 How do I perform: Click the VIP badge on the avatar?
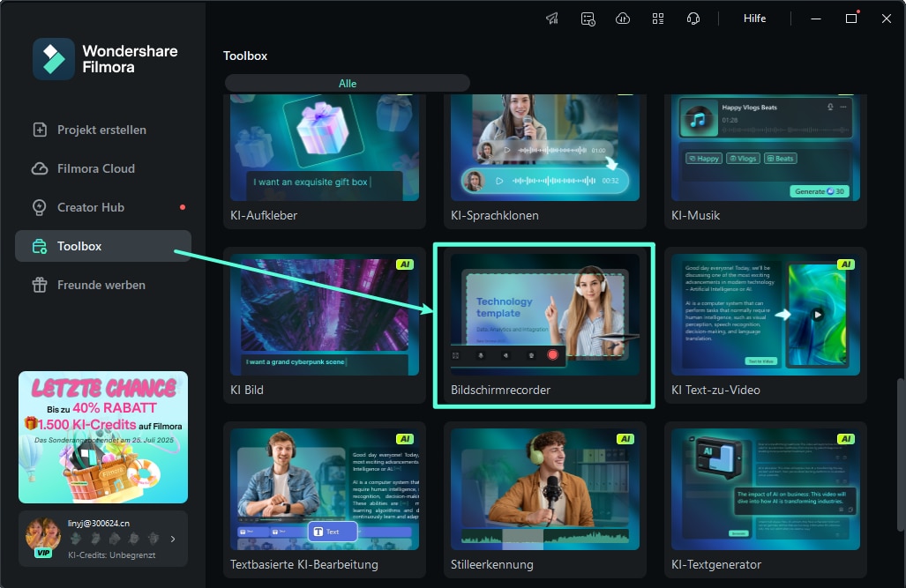coord(42,553)
